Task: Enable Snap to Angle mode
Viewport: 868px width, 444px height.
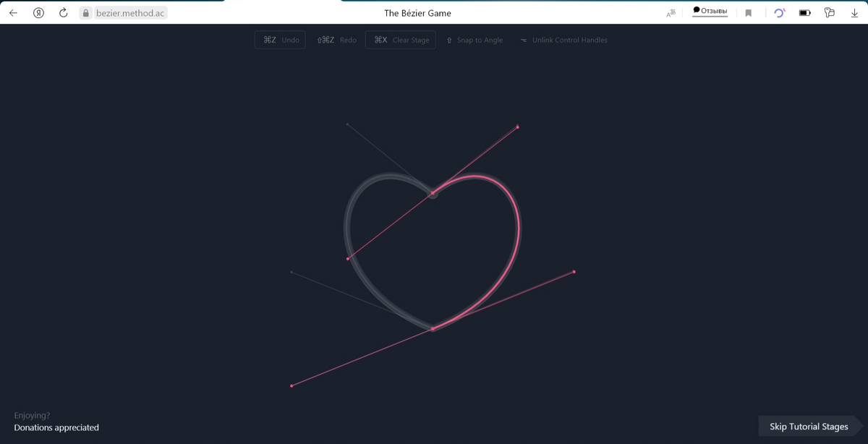Action: click(475, 40)
